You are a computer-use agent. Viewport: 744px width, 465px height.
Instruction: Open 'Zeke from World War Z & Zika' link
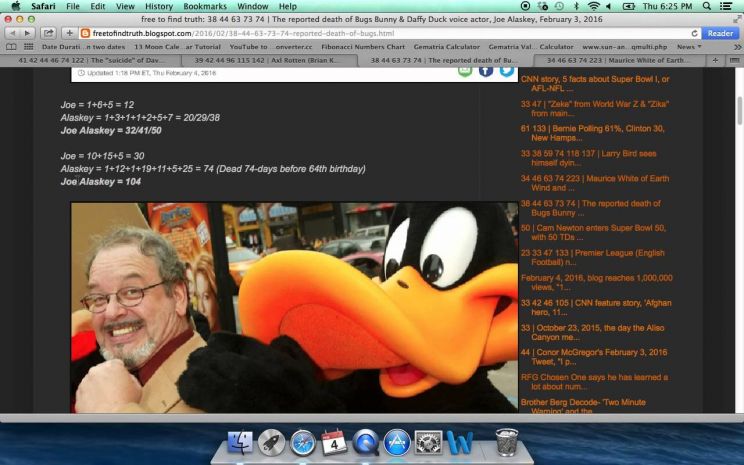[x=595, y=109]
